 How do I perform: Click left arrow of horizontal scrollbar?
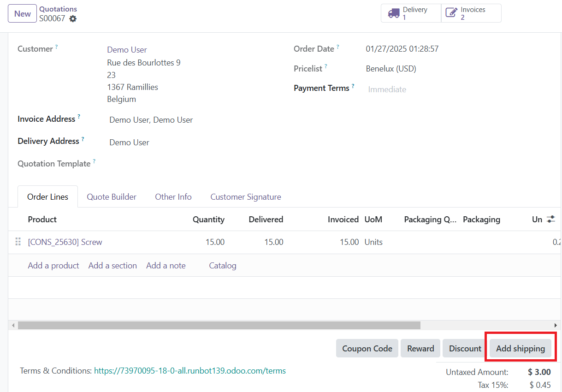click(x=13, y=325)
